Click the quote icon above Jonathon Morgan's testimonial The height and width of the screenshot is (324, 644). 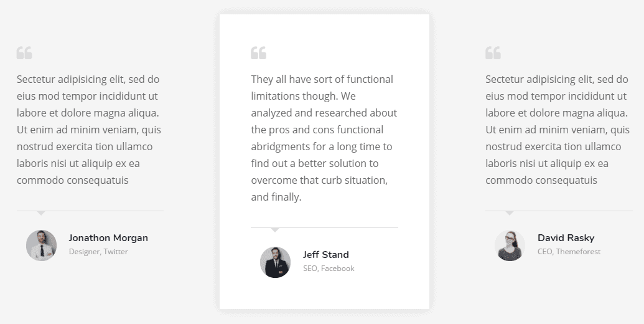point(24,53)
